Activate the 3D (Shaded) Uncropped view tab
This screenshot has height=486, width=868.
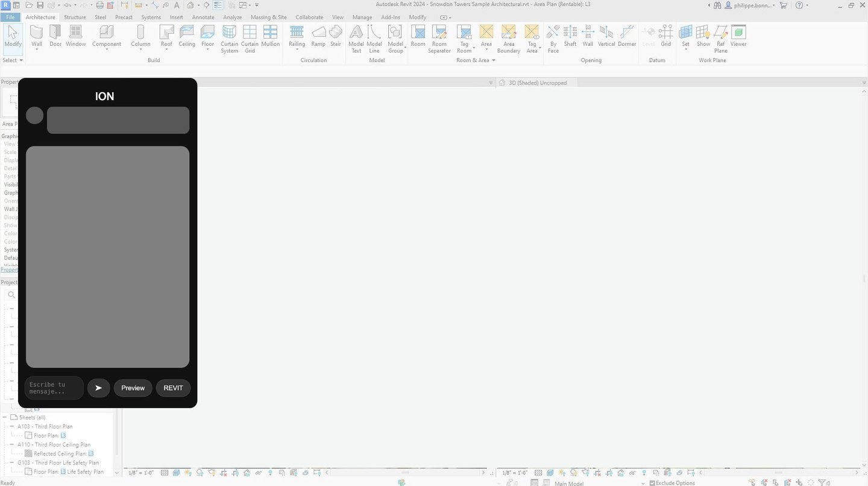coord(538,83)
